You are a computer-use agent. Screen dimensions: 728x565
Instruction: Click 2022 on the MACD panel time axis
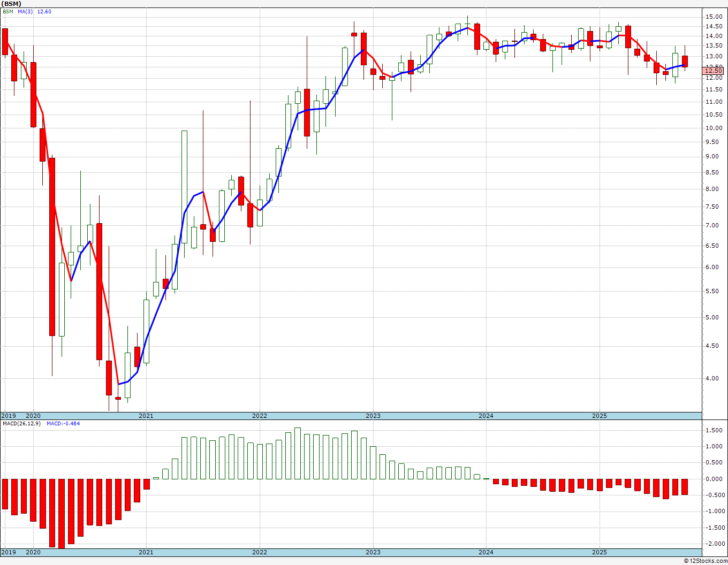[x=260, y=552]
